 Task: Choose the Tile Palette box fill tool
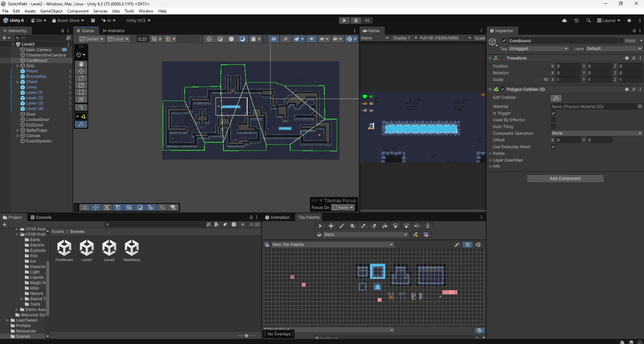(353, 226)
